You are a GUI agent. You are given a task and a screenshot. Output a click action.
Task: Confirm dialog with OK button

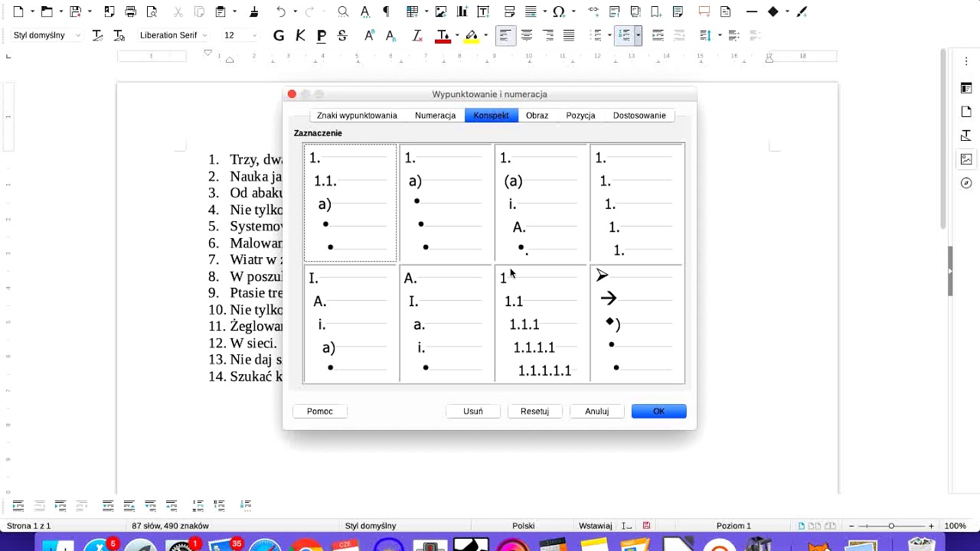[658, 411]
